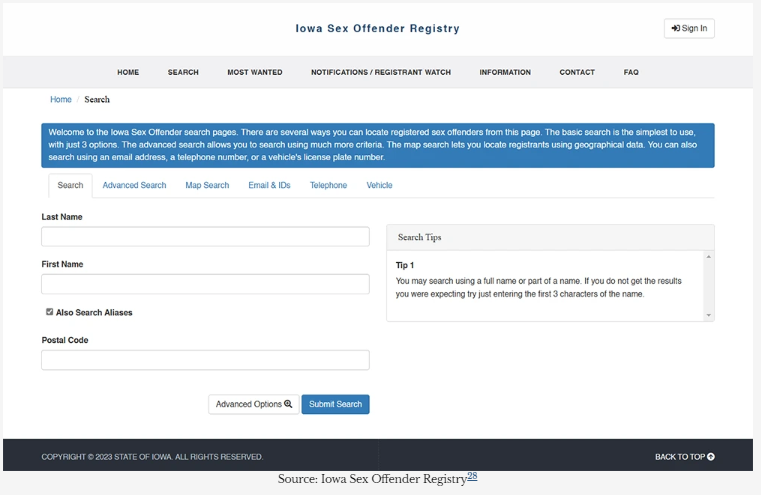Image resolution: width=761 pixels, height=495 pixels.
Task: Click the Back To Top arrow link
Action: [x=684, y=457]
